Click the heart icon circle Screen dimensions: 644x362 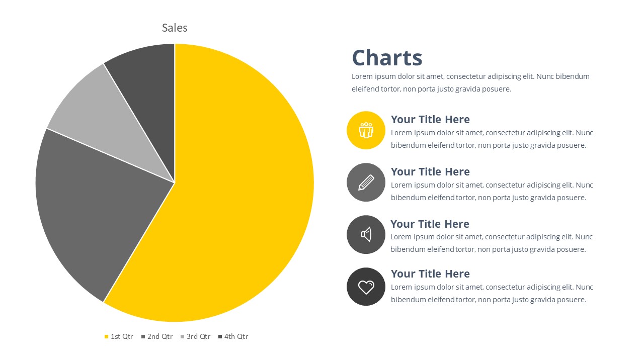(x=366, y=287)
